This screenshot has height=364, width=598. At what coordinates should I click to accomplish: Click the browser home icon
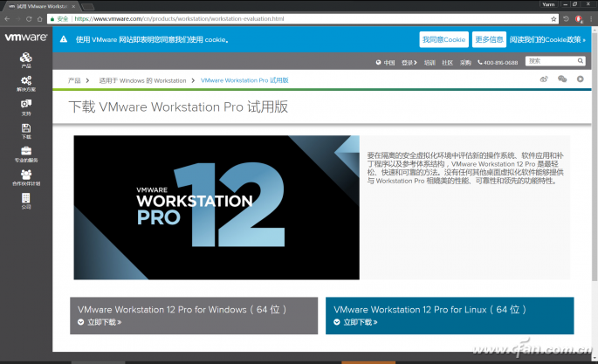pyautogui.click(x=39, y=18)
